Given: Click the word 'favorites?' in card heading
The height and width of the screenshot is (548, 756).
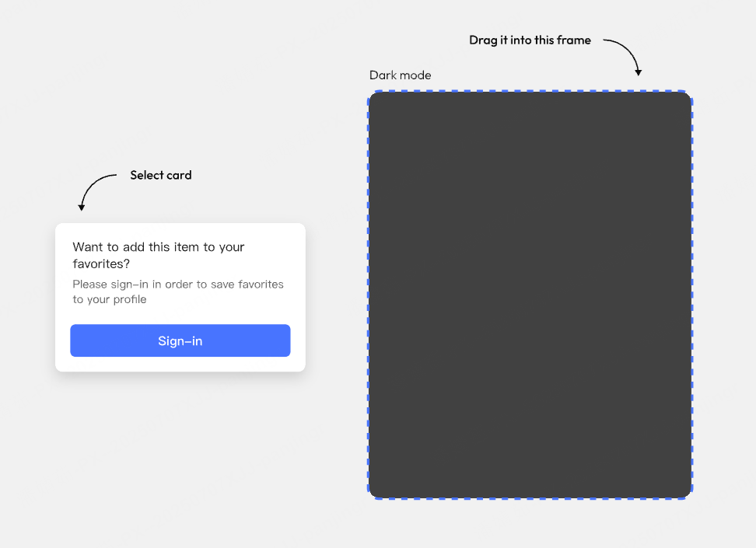Looking at the screenshot, I should [x=101, y=264].
